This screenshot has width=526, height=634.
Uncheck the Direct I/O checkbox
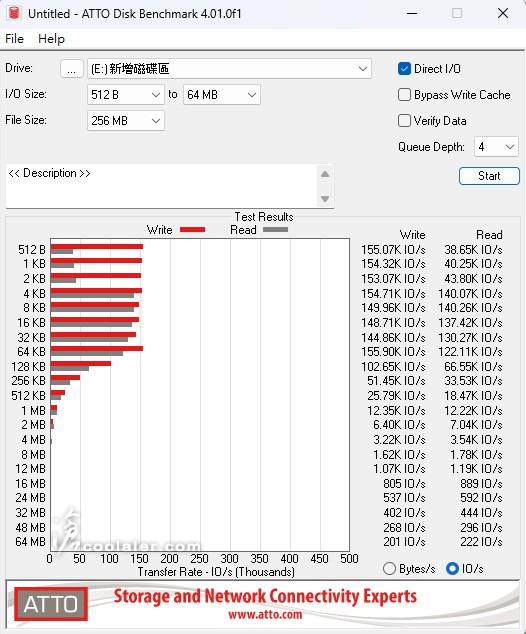pos(404,69)
